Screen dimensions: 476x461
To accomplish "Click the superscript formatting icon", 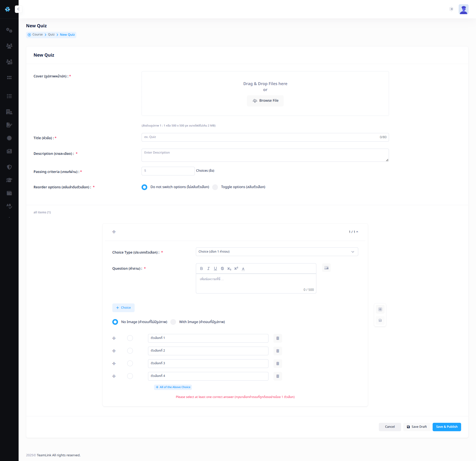I will click(x=236, y=268).
